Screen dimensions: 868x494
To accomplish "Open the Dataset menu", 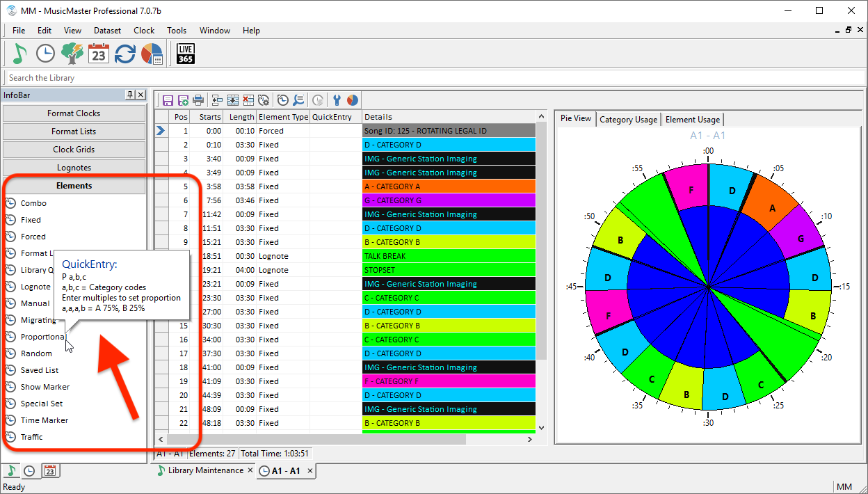I will click(107, 31).
